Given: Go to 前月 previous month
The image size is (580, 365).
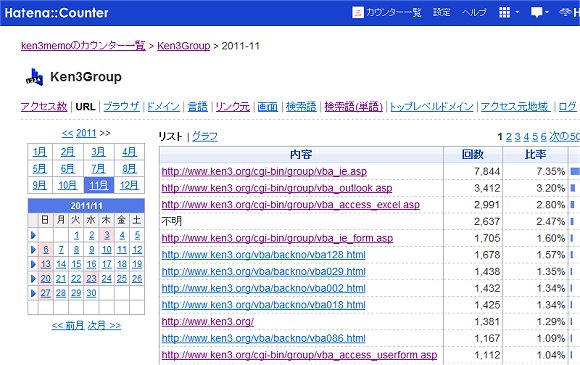Looking at the screenshot, I should click(68, 325).
